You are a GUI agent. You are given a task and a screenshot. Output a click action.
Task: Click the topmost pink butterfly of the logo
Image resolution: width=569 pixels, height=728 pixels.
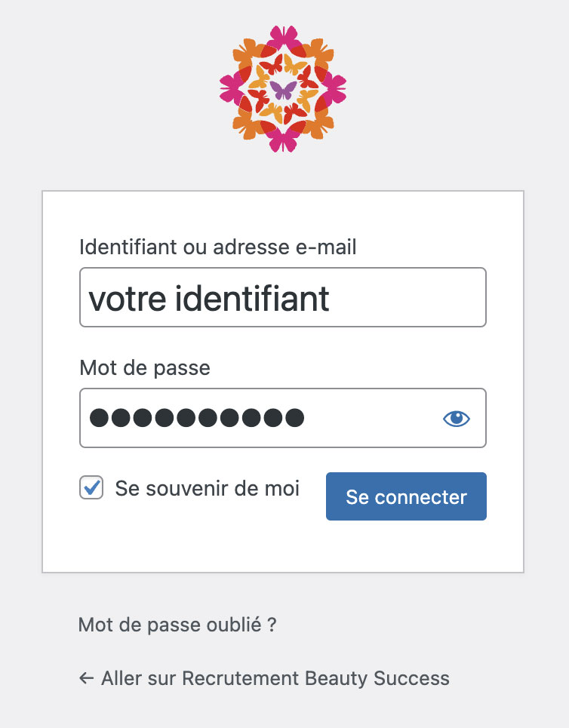[283, 37]
